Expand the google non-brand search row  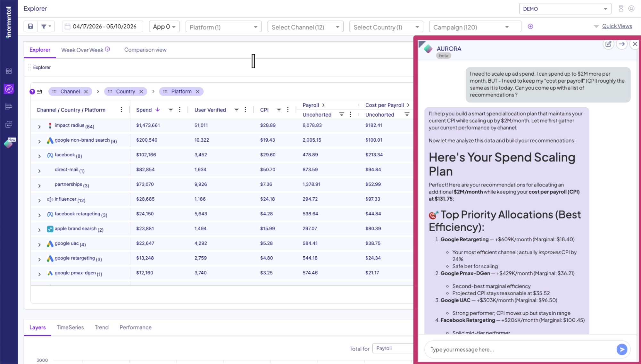pyautogui.click(x=39, y=142)
